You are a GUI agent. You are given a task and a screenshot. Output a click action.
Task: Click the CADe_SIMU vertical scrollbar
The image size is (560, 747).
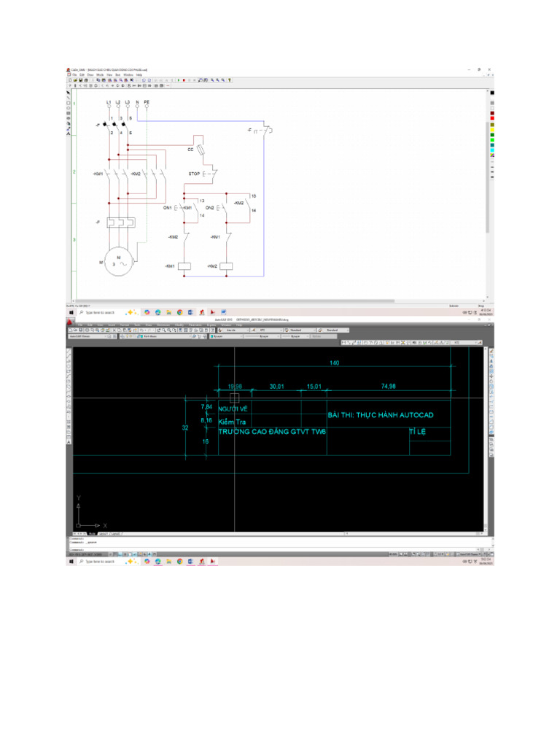click(487, 177)
